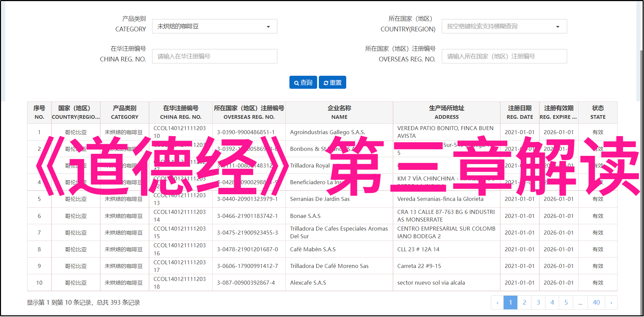Click the 注册有效期 column header
This screenshot has height=317, width=644.
point(559,112)
